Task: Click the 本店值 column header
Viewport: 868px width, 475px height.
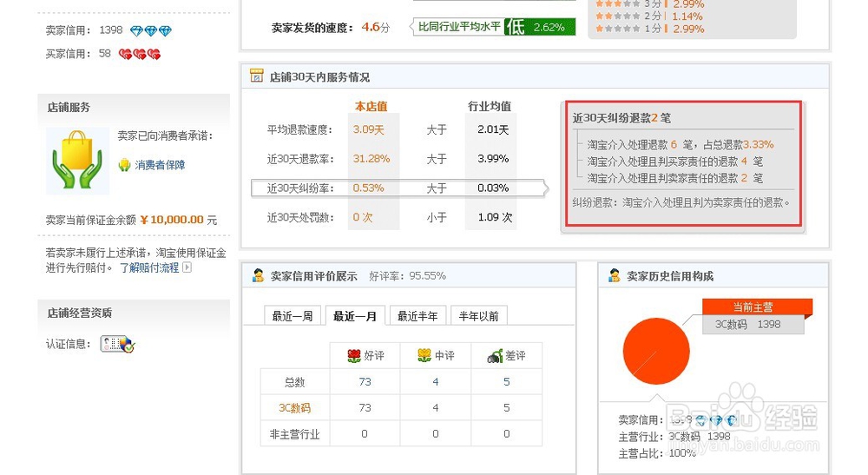Action: point(371,106)
